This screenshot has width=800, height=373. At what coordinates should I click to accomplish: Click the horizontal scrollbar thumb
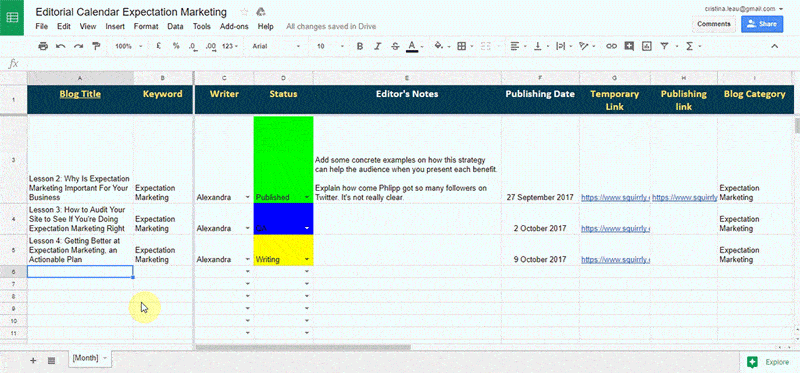click(303, 347)
